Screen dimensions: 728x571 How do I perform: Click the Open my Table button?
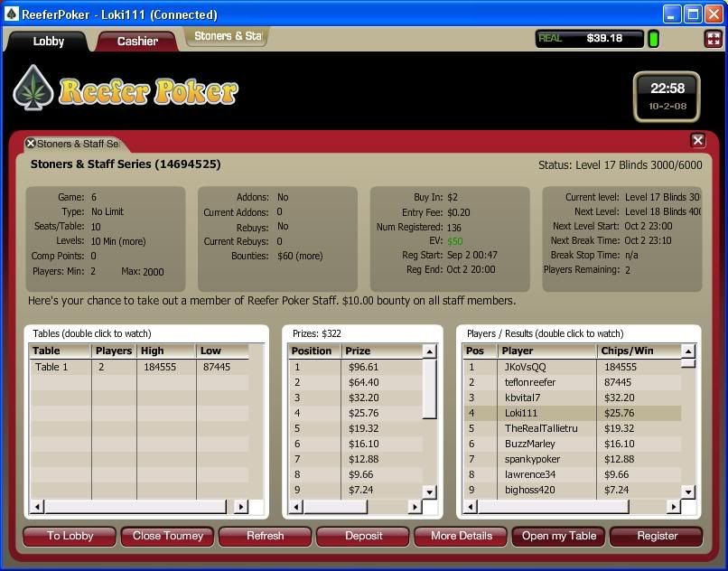(x=558, y=536)
